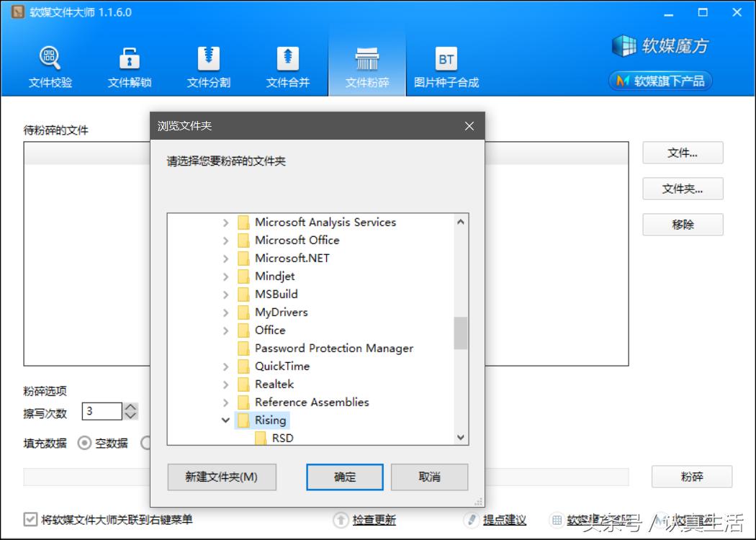Confirm with the 确定 button
The width and height of the screenshot is (756, 540).
click(345, 477)
